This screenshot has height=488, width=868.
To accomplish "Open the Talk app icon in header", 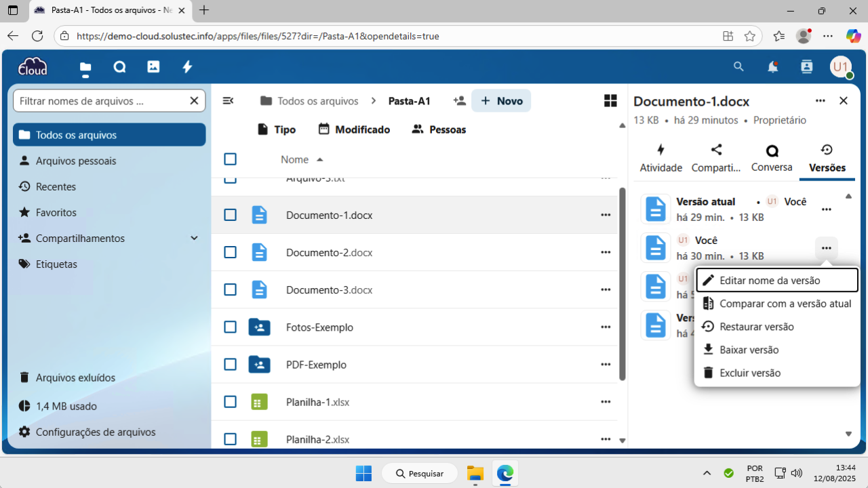I will [x=119, y=66].
